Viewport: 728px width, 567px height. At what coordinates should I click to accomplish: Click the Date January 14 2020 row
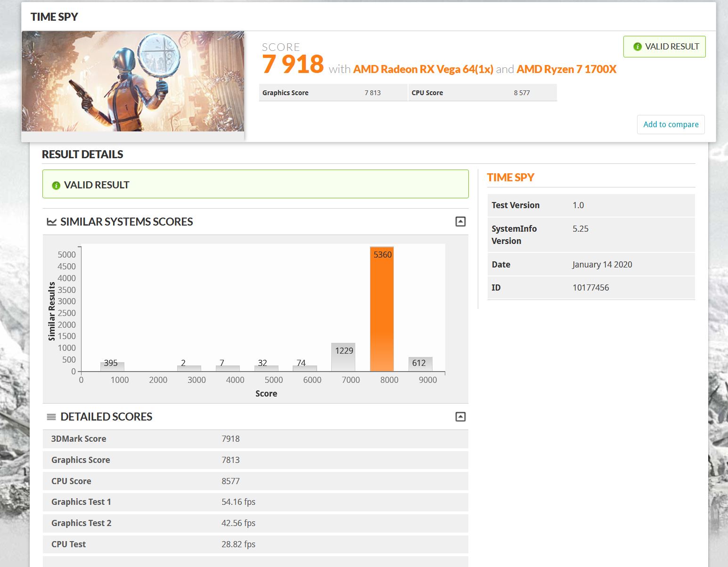(x=591, y=264)
